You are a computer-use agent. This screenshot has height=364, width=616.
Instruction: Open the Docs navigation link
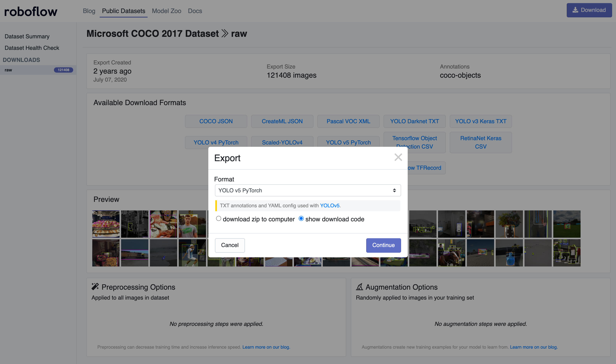(195, 11)
